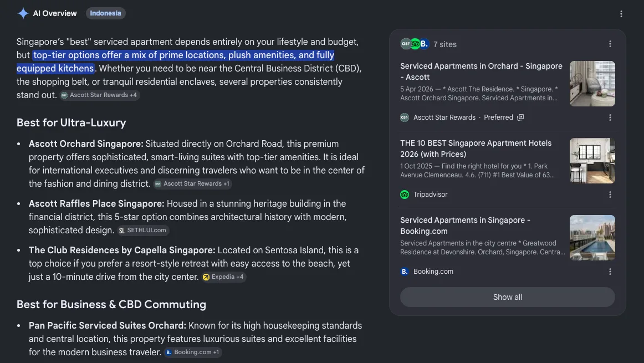Click the 7 sites label
This screenshot has width=644, height=363.
point(445,44)
